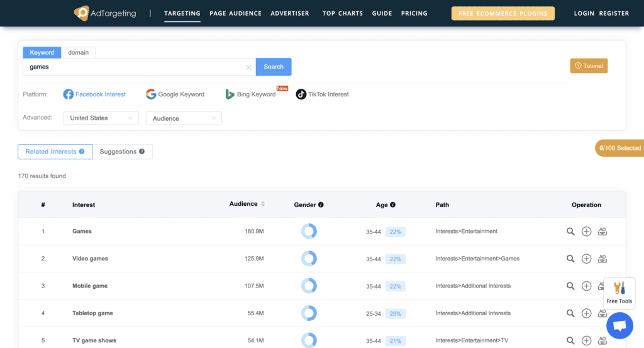Add Tabletop game with plus icon
644x348 pixels.
click(587, 313)
